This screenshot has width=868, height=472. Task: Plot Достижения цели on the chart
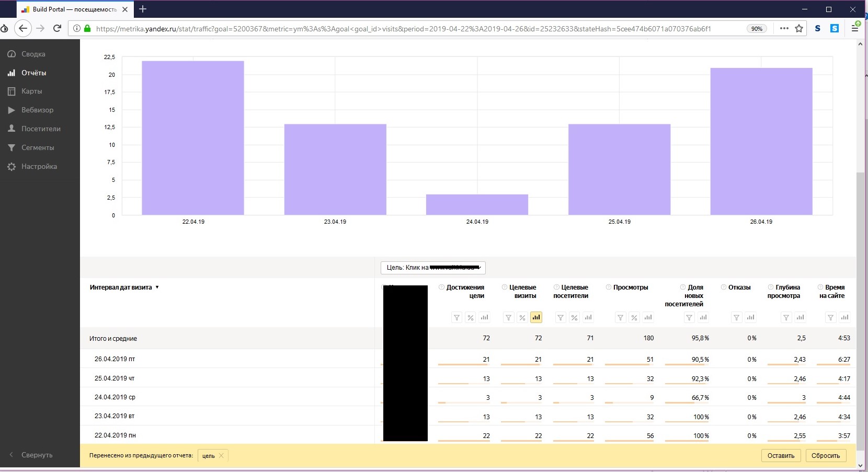(484, 317)
